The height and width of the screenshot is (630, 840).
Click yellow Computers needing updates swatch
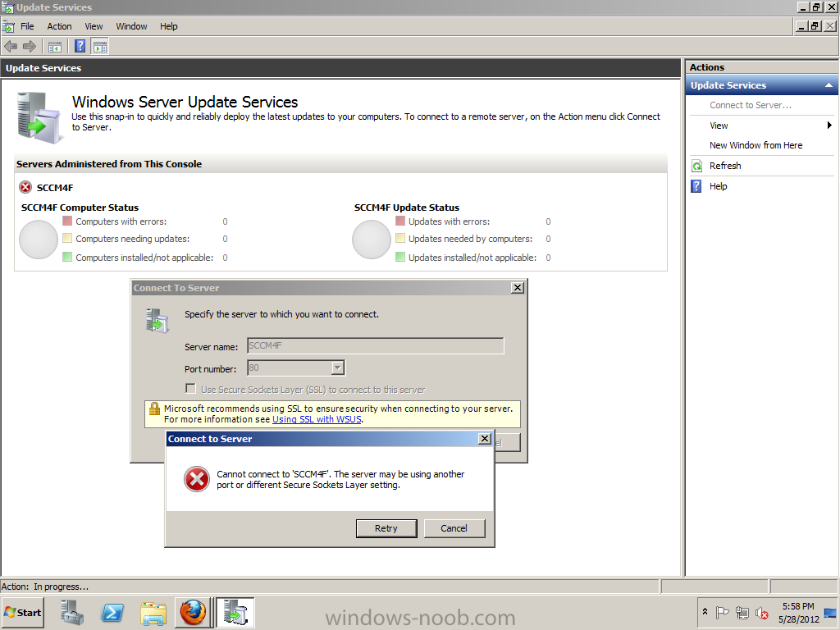coord(67,238)
